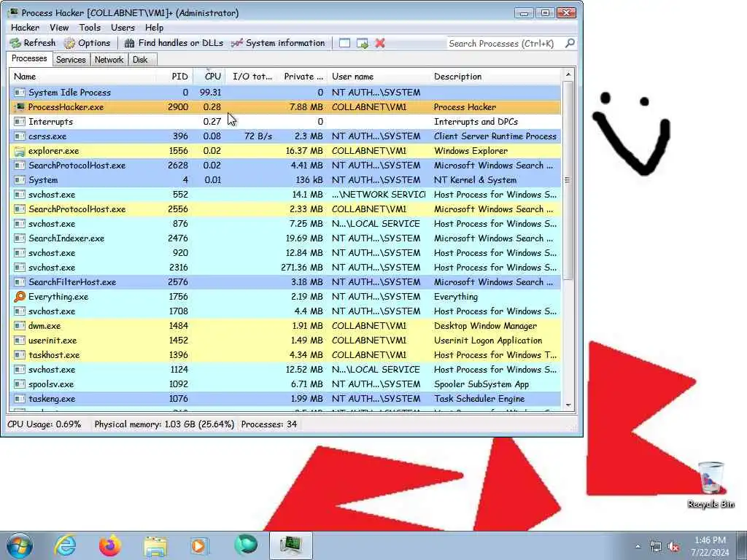Image resolution: width=747 pixels, height=560 pixels.
Task: Select the csrss.exe process
Action: click(x=285, y=136)
